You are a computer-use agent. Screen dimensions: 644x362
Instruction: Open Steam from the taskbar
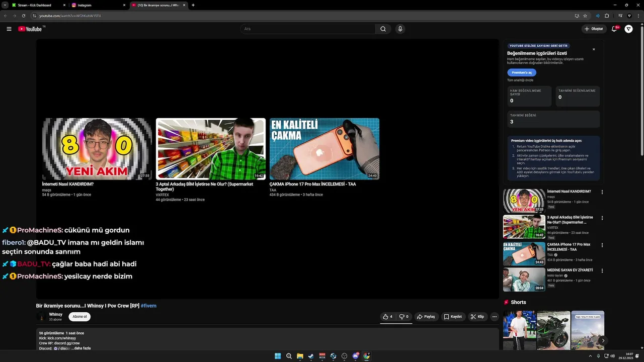tap(311, 356)
